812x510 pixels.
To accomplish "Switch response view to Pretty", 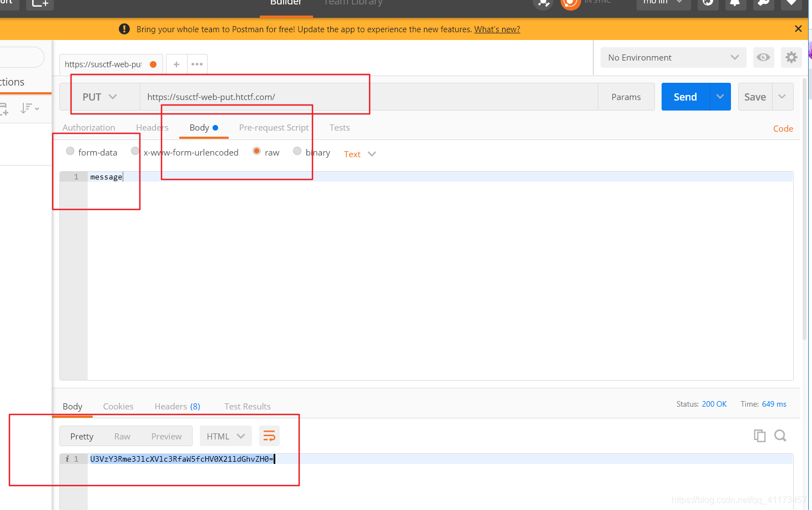I will click(82, 436).
